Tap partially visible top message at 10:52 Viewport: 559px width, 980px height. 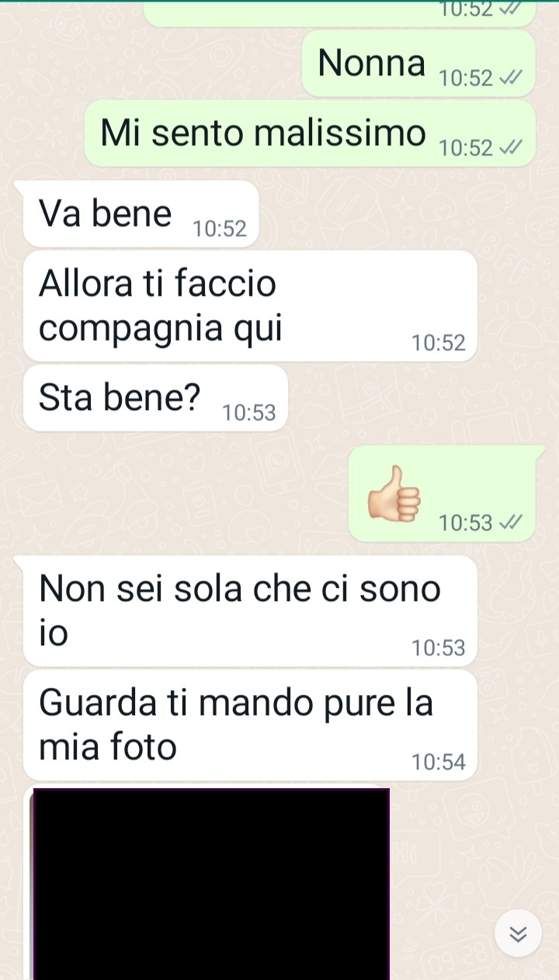(x=339, y=12)
